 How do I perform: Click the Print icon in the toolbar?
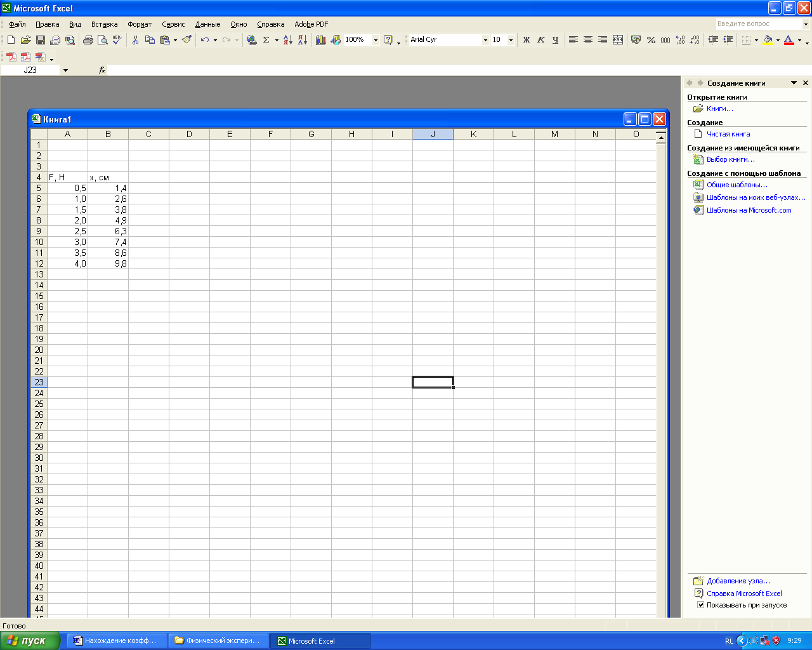88,40
